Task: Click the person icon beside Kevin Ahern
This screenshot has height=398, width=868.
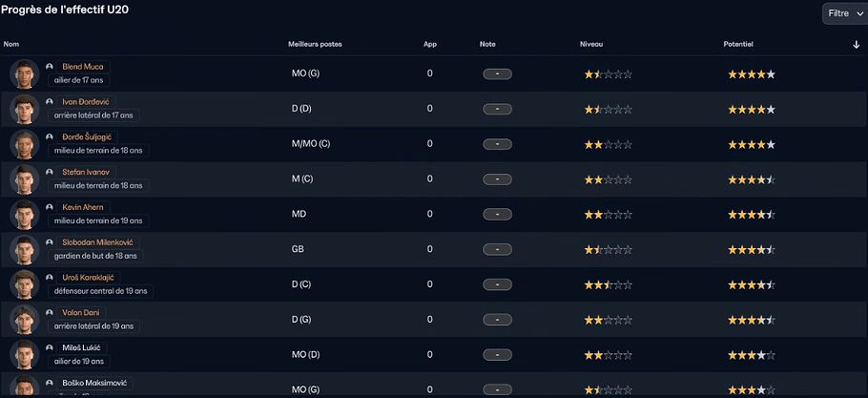Action: pos(50,207)
